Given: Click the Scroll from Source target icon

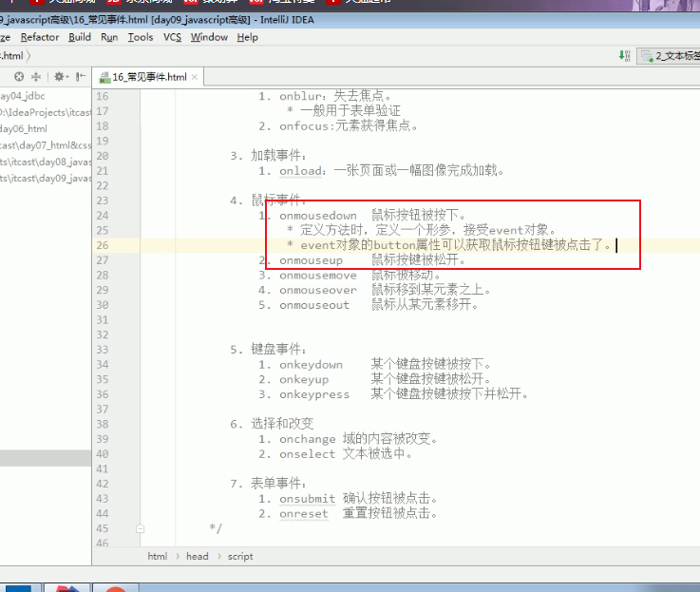Looking at the screenshot, I should click(19, 77).
